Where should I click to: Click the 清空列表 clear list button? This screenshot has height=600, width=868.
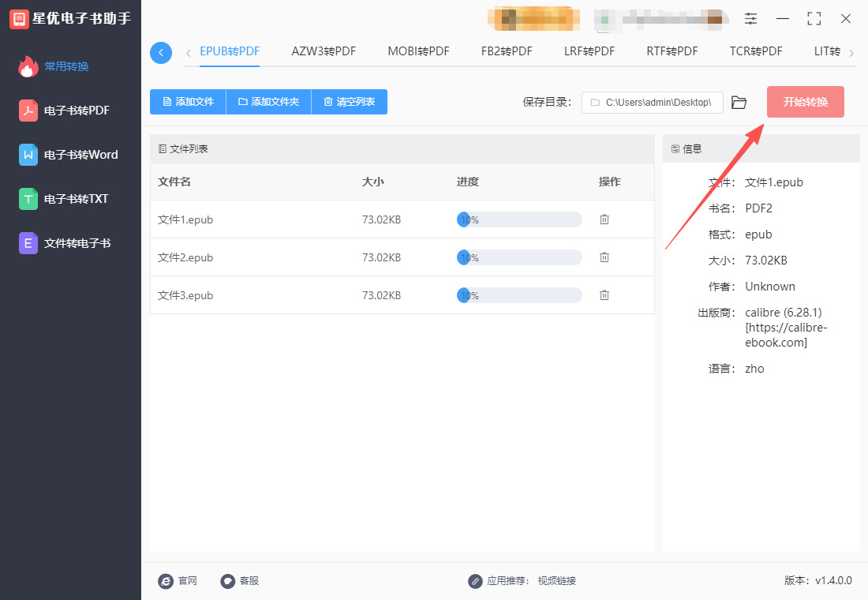(x=349, y=102)
